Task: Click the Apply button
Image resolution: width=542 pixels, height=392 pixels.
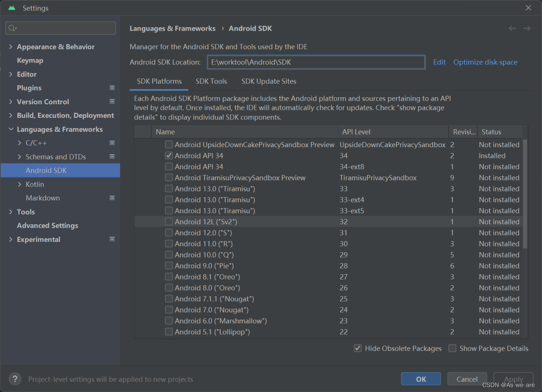Action: [x=514, y=379]
